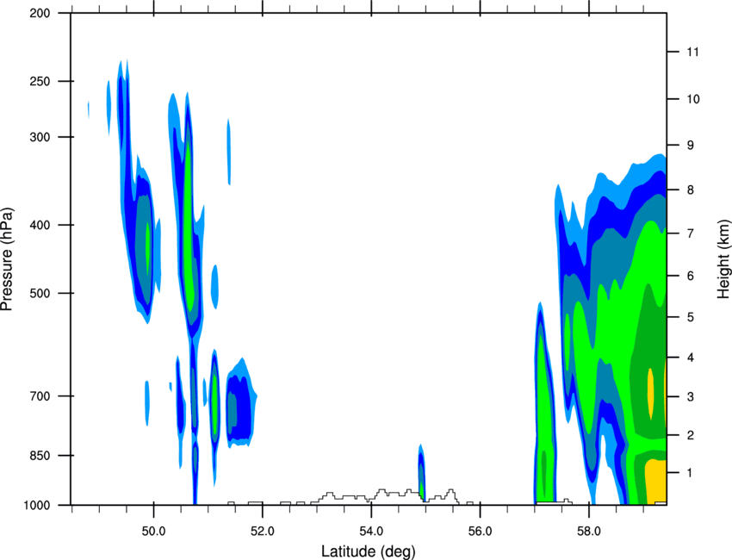Click the 9 km height label
This screenshot has height=560, width=732.
691,145
